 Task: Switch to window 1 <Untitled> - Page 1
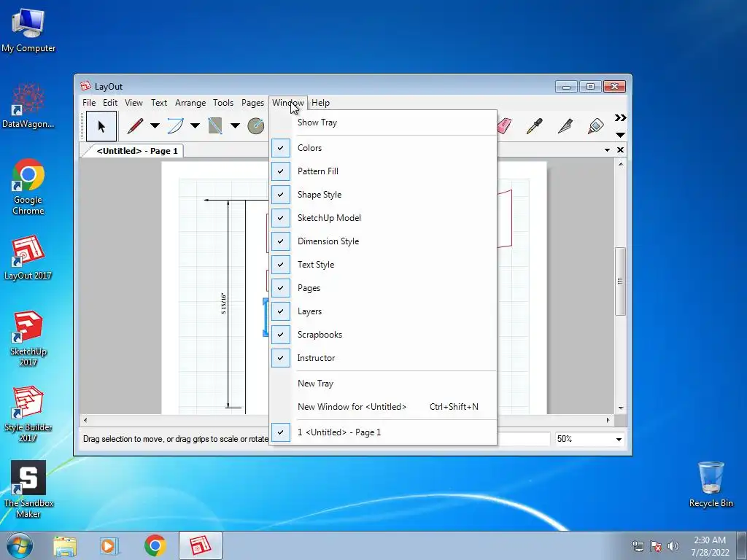(x=383, y=432)
